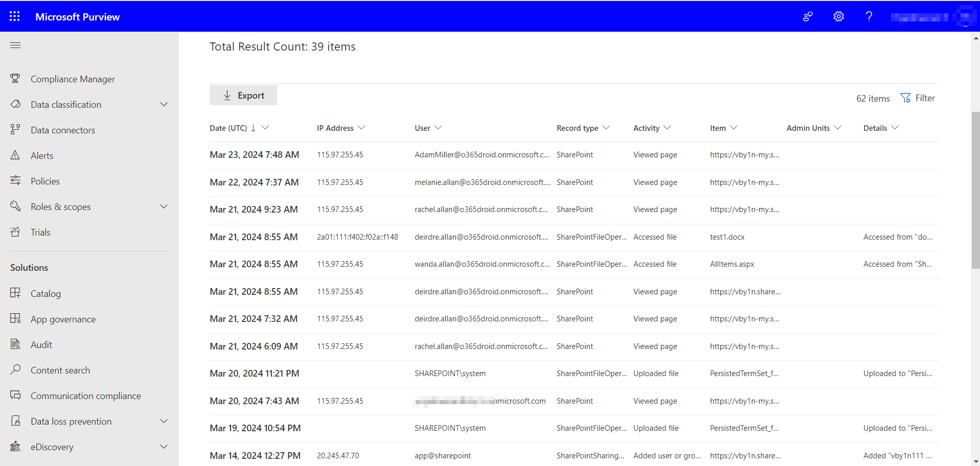The height and width of the screenshot is (466, 980).
Task: Expand the eDiscovery menu section
Action: 164,447
